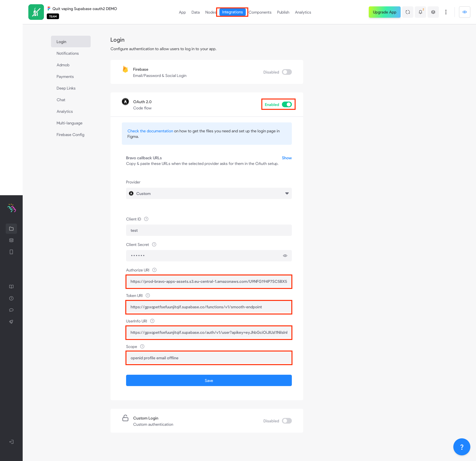Image resolution: width=476 pixels, height=461 pixels.
Task: Select Login in the left menu
Action: (71, 42)
